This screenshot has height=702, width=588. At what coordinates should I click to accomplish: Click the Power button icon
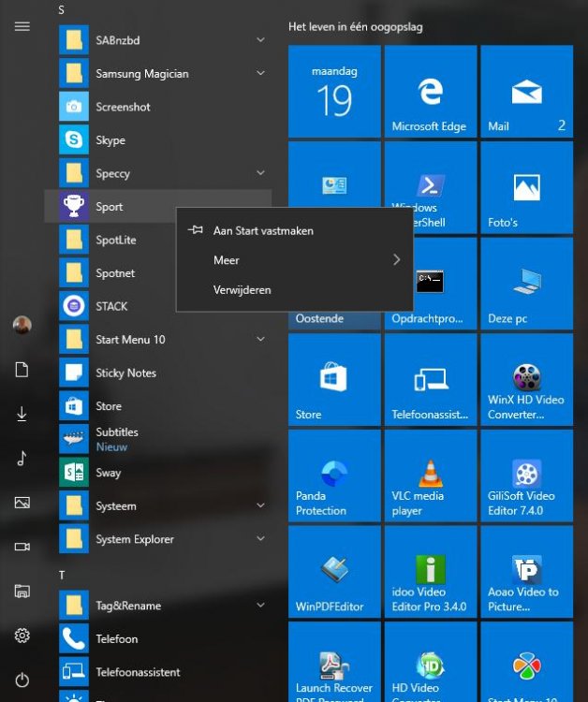pyautogui.click(x=22, y=680)
